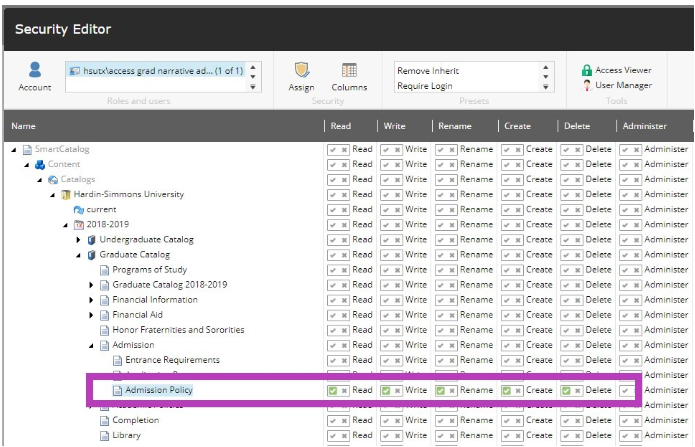Viewport: 695px width, 447px height.
Task: Click the Assign security shield icon
Action: point(301,70)
